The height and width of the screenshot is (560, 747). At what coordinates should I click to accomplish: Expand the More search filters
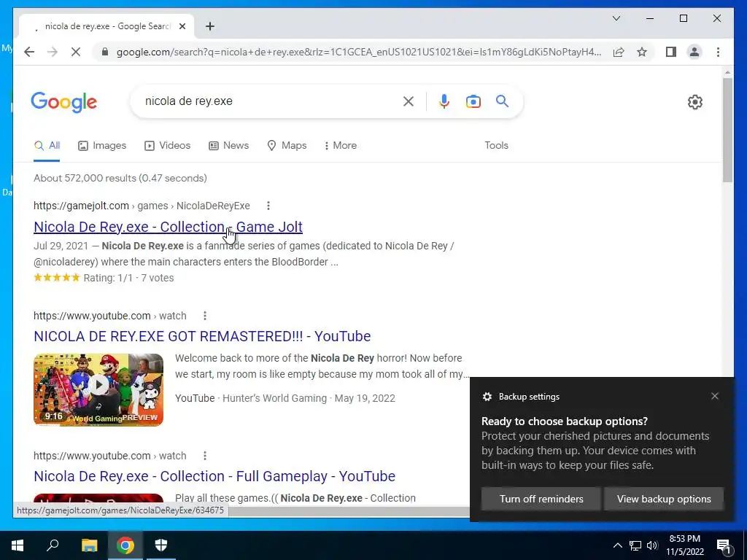pos(340,146)
